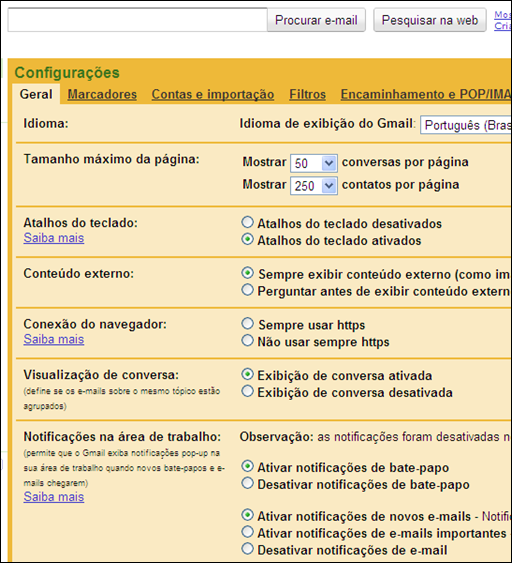512x563 pixels.
Task: Open the Marcadores tab
Action: [102, 94]
